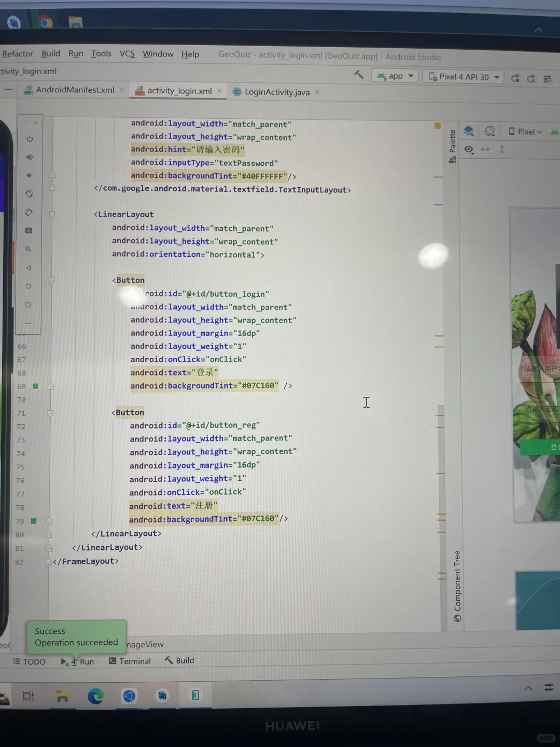Tap the emulator back triangle button
Viewport: 560px width, 747px height.
tap(29, 268)
